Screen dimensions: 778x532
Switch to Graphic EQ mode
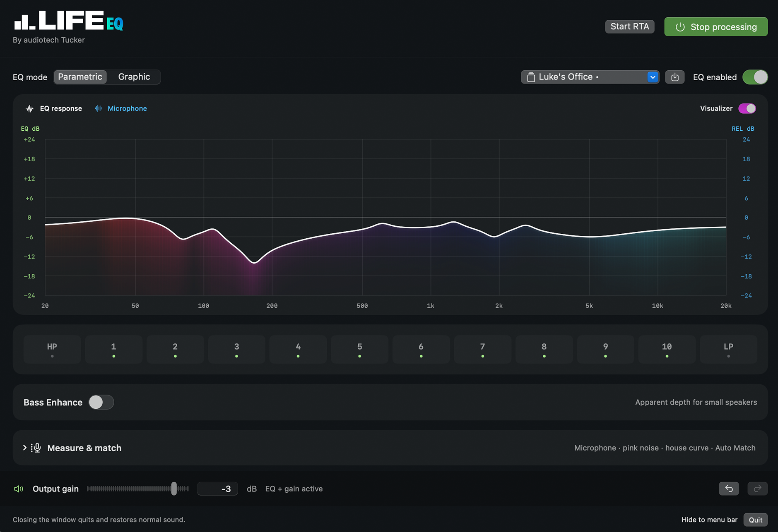pos(134,77)
